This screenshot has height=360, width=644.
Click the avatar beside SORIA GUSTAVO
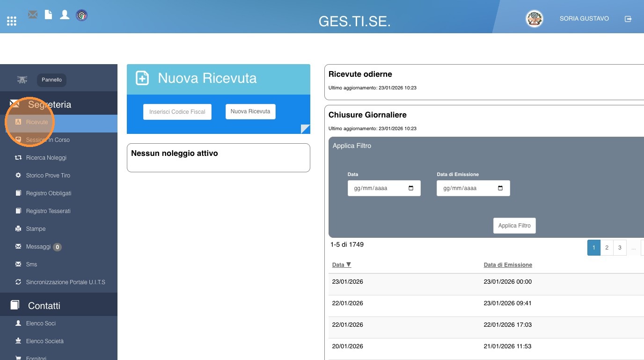coord(534,19)
